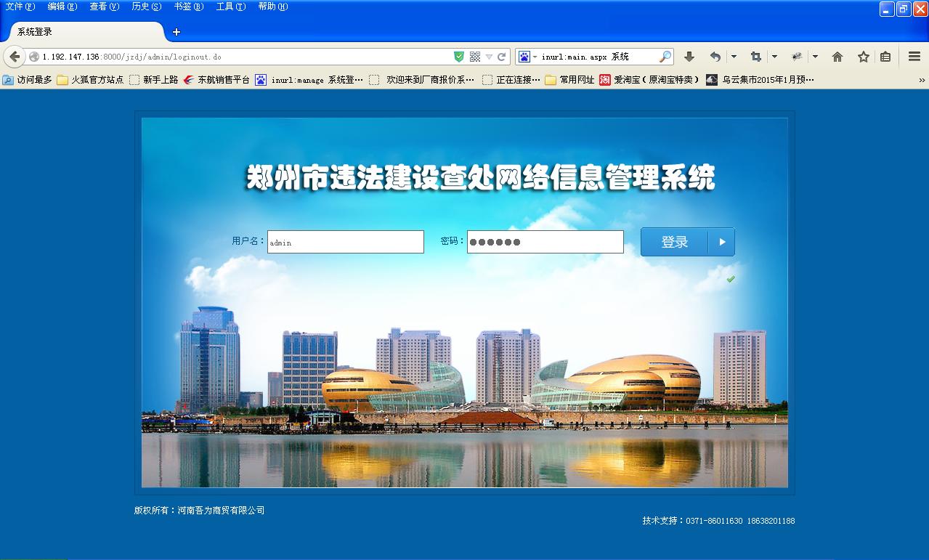Click the undo/restore arrow toolbar icon
Screen dimensions: 929x560
point(715,57)
